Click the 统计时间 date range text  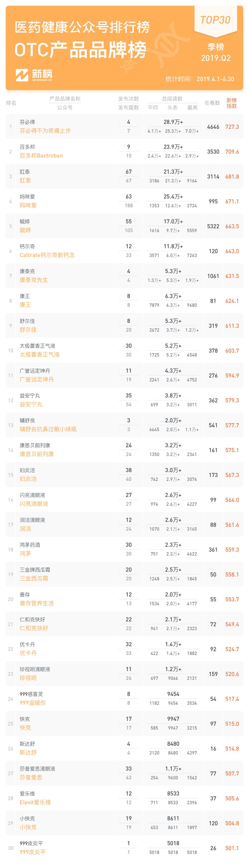[x=200, y=79]
